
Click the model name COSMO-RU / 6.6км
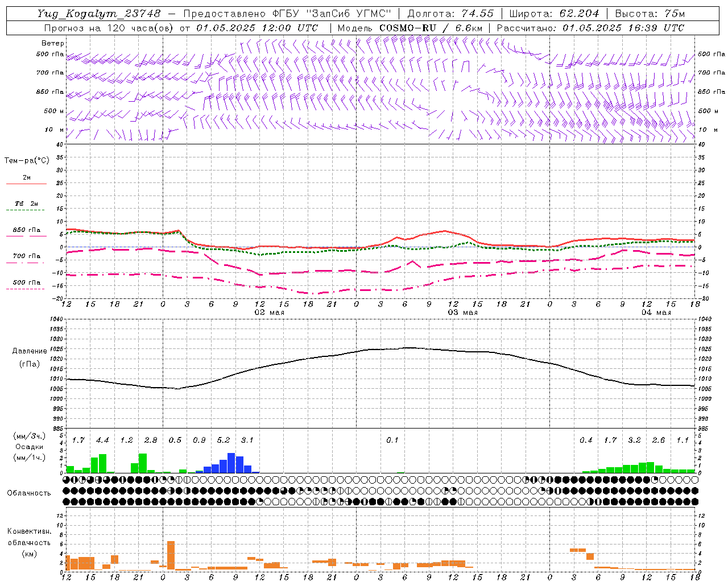pos(431,28)
